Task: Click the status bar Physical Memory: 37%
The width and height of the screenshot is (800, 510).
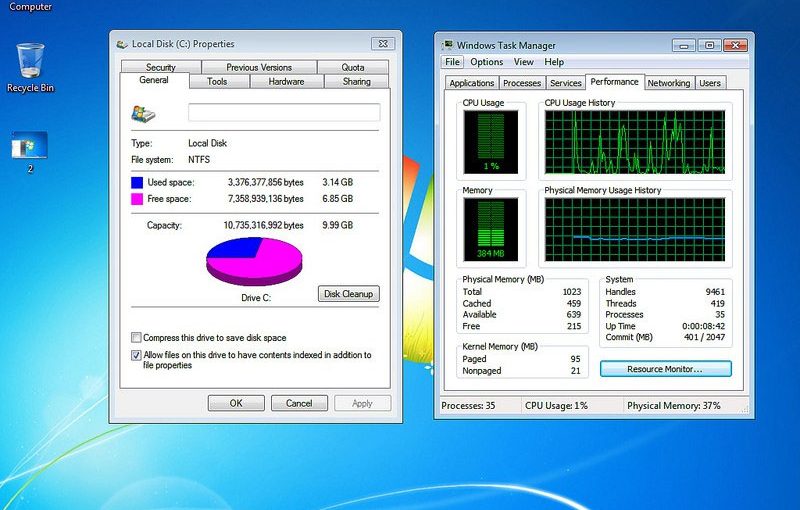Action: [673, 406]
